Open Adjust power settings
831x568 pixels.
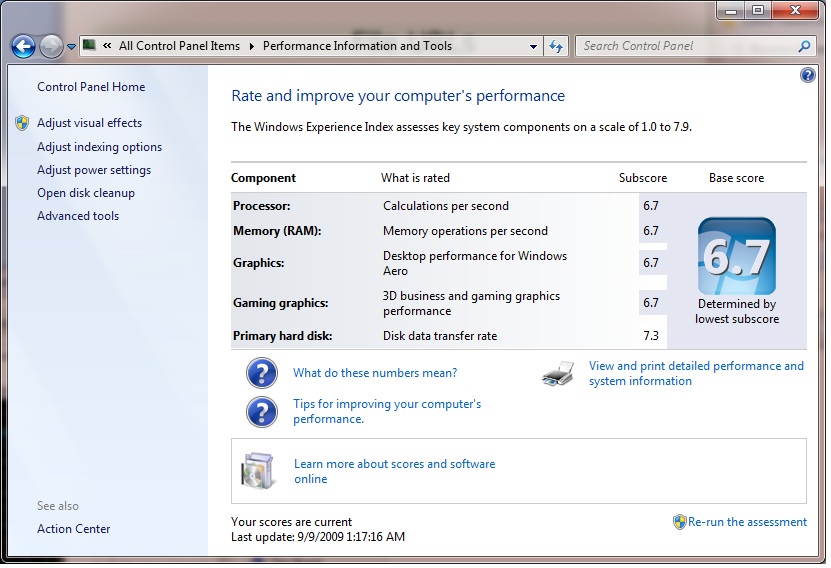[94, 170]
